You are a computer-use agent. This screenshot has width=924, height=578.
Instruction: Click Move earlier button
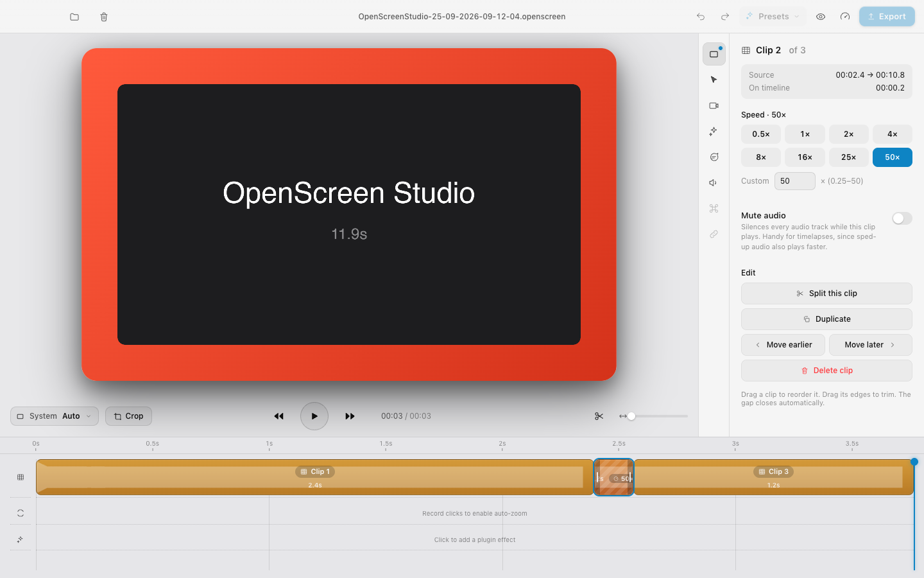[783, 345]
